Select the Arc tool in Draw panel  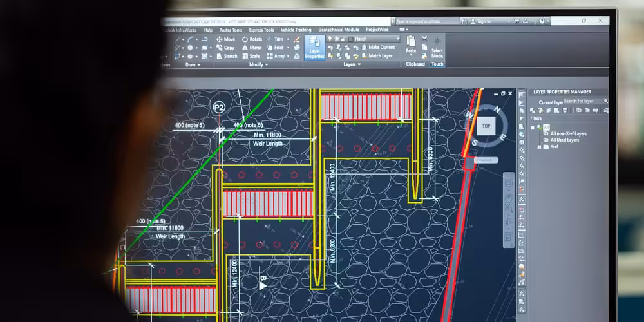click(x=191, y=39)
